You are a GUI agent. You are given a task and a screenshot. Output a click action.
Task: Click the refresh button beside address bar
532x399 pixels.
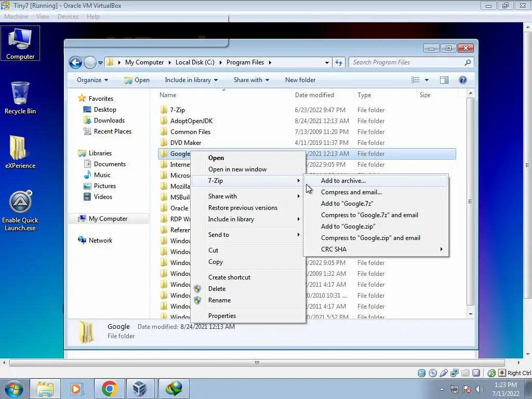click(x=339, y=62)
